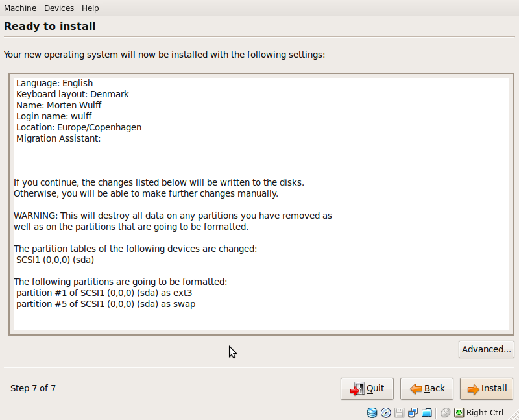
Task: Open the Help menu
Action: tap(90, 8)
